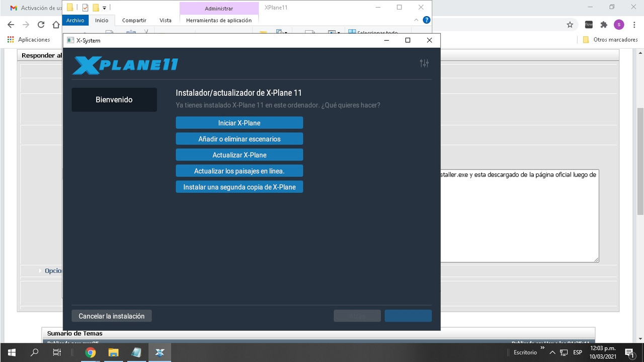This screenshot has height=362, width=644.
Task: Click X-Plane installer taskbar icon
Action: 159,352
